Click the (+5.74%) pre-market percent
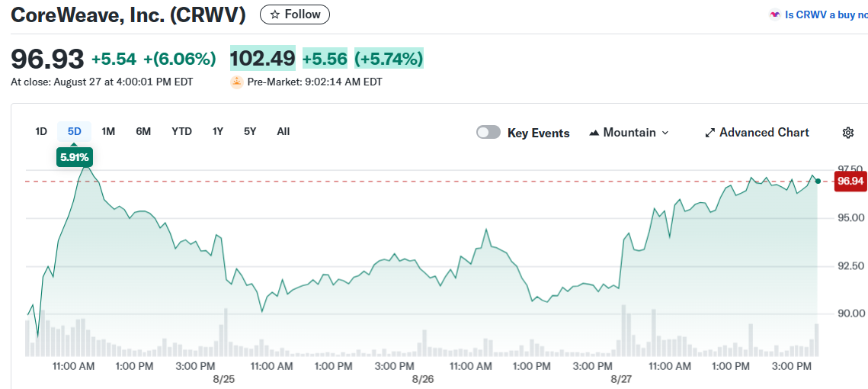 [389, 58]
